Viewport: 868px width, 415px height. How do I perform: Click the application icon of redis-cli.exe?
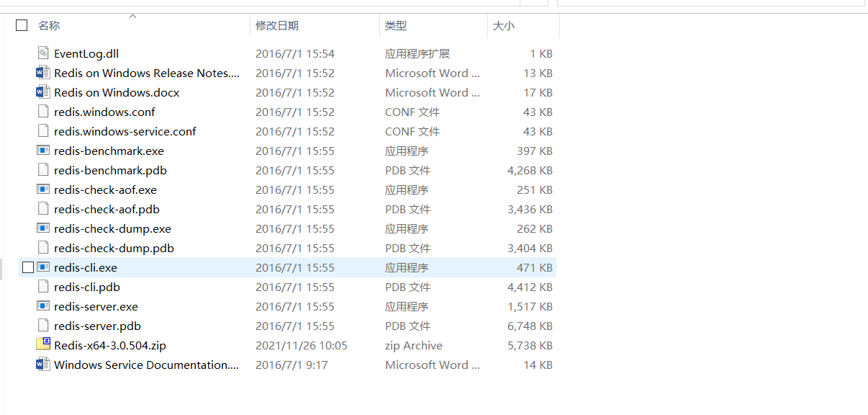coord(43,267)
